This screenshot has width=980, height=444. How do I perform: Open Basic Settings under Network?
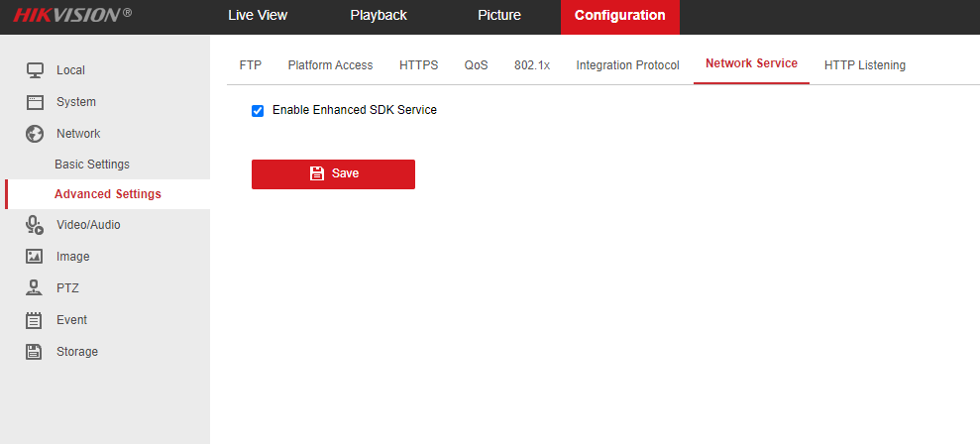pos(92,165)
